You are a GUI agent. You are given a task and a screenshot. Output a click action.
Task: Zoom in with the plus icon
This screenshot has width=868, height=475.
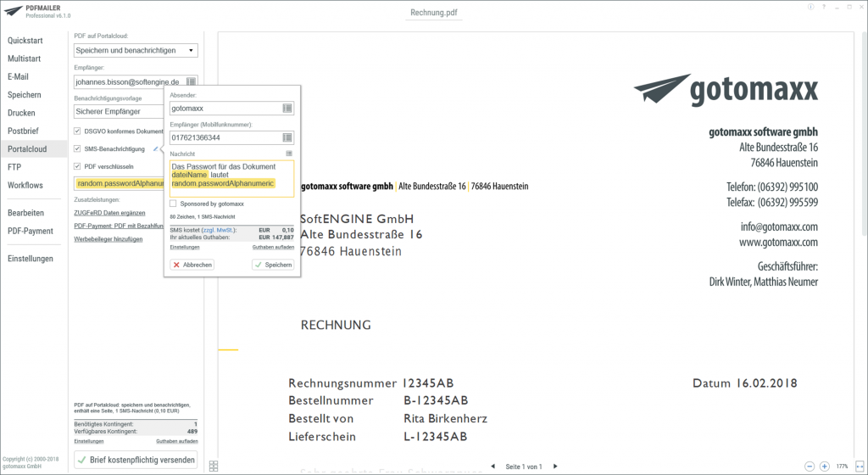tap(824, 467)
